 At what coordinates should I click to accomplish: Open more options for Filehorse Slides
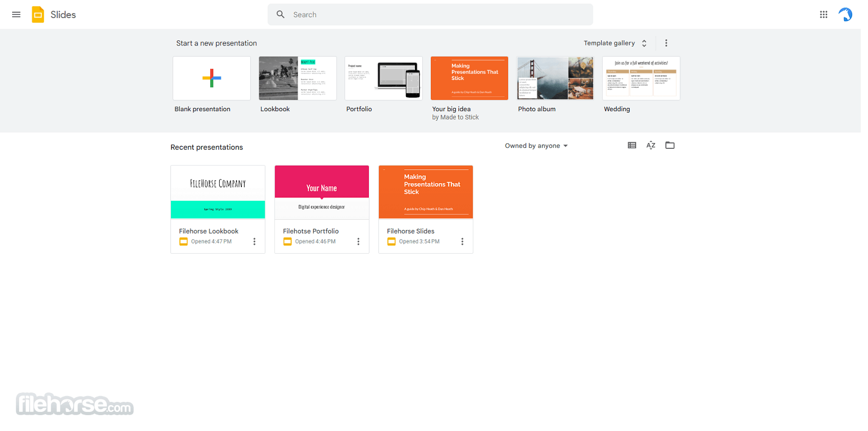(x=462, y=241)
